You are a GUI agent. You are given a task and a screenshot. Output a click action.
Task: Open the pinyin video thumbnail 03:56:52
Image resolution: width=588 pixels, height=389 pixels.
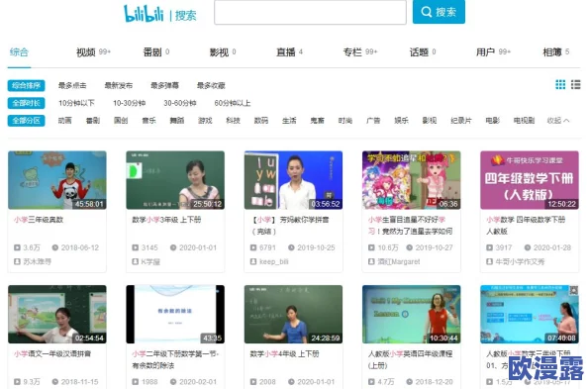point(293,180)
